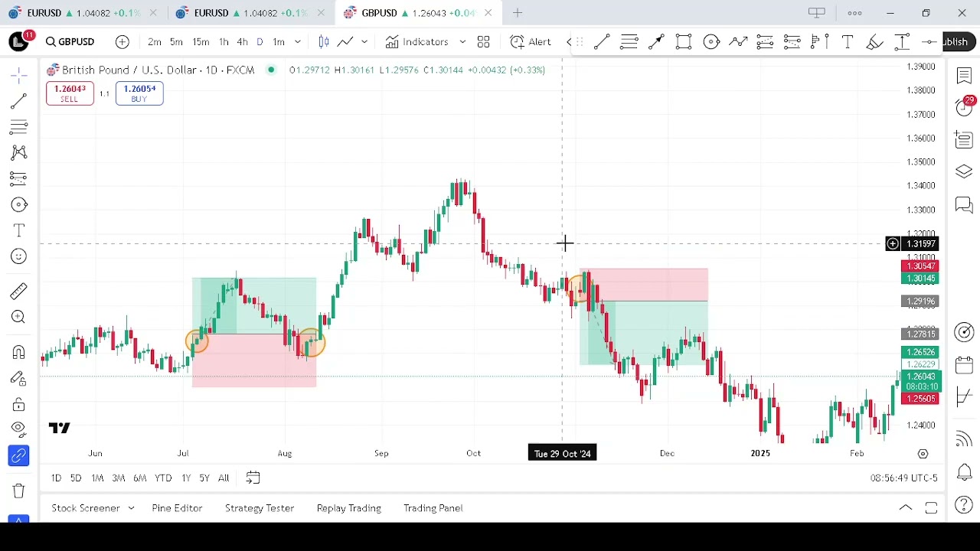The height and width of the screenshot is (551, 980).
Task: Select the crosshair cursor tool
Action: 18,75
